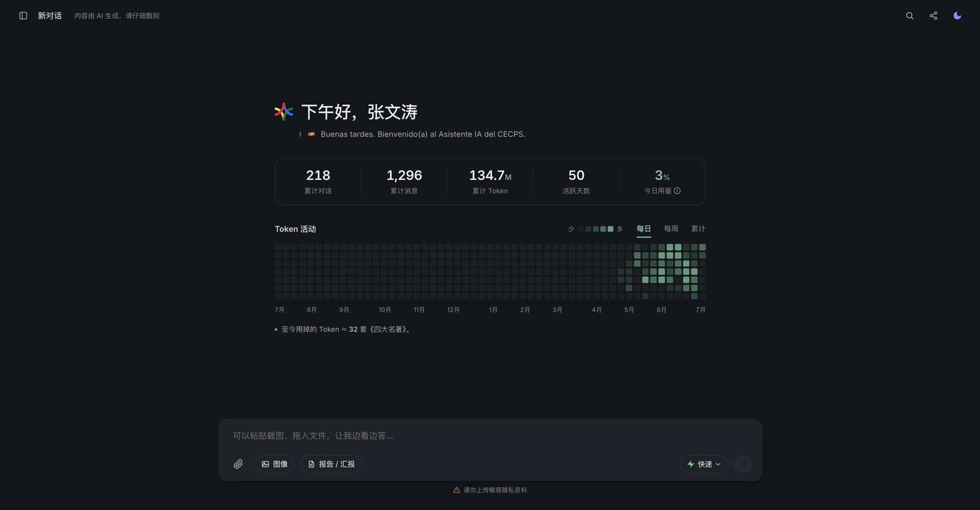Click the 新对话 title
Screen dimensions: 980x510
(50, 16)
